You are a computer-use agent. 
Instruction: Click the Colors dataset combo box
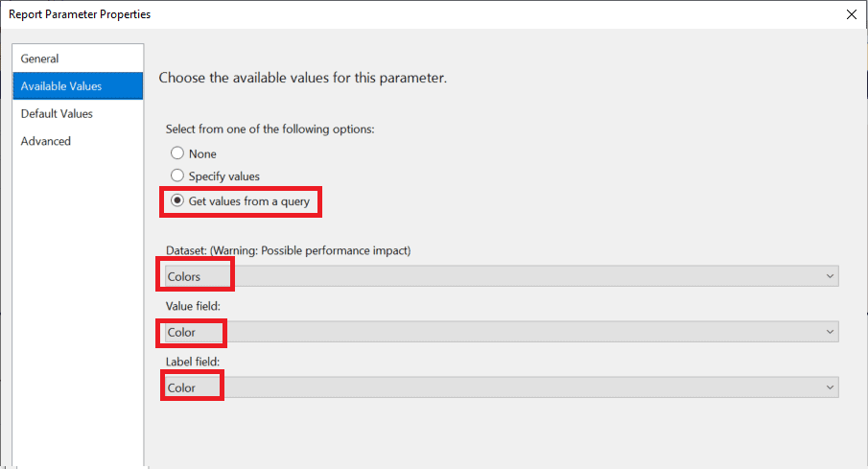[502, 276]
